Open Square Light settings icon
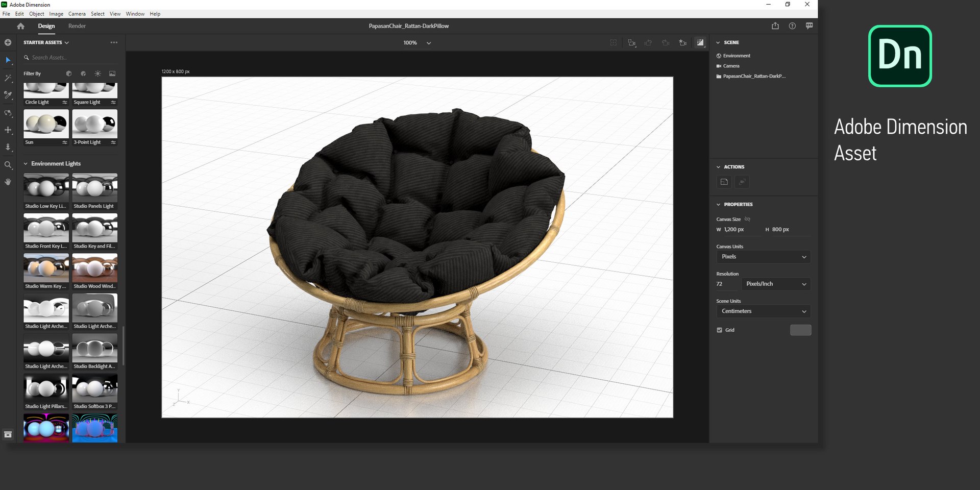980x490 pixels. pyautogui.click(x=113, y=103)
